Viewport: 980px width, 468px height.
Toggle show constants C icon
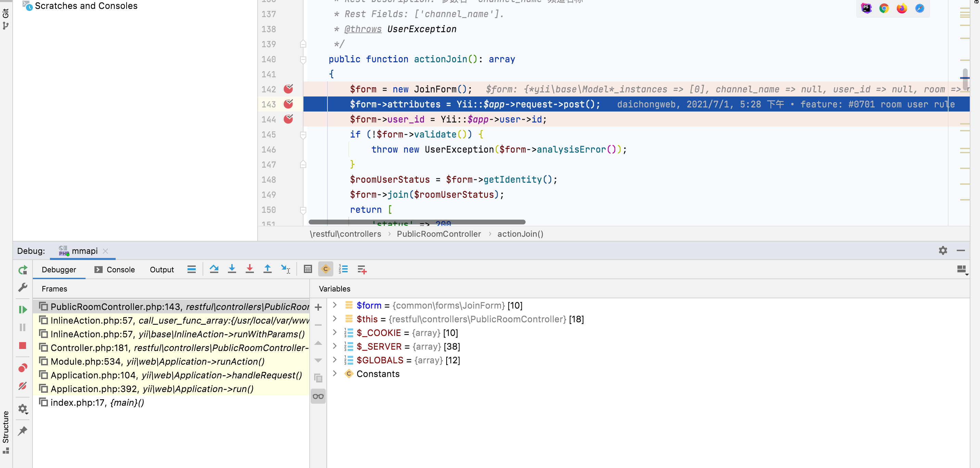(326, 269)
